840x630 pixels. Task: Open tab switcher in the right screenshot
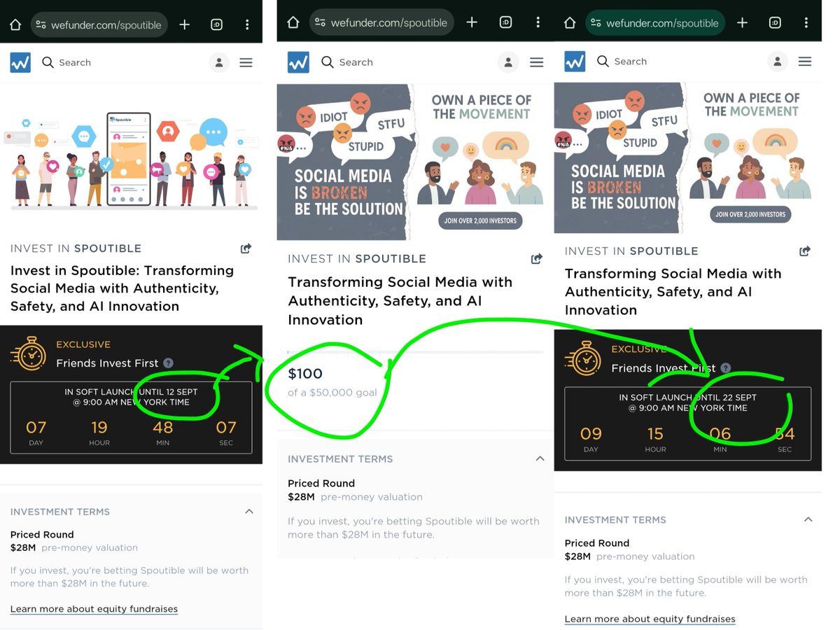tap(775, 22)
